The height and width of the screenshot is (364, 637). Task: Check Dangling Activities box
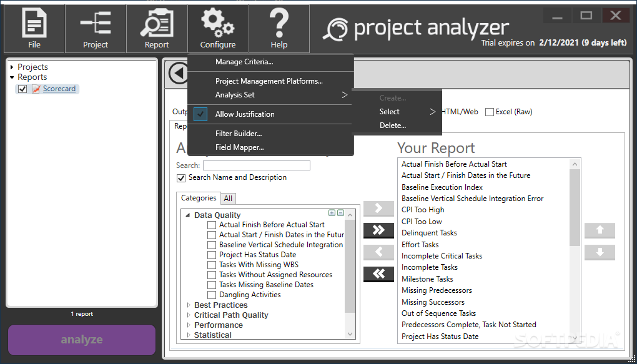212,295
